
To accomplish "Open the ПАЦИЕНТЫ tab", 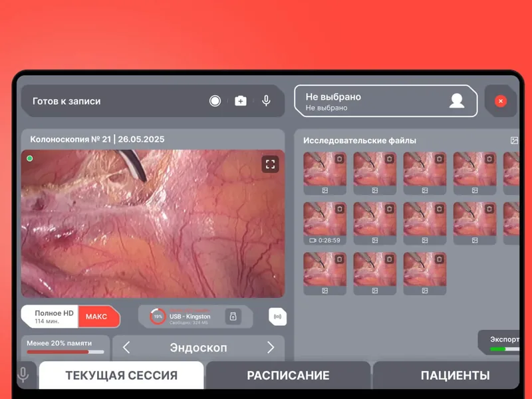I will 446,375.
